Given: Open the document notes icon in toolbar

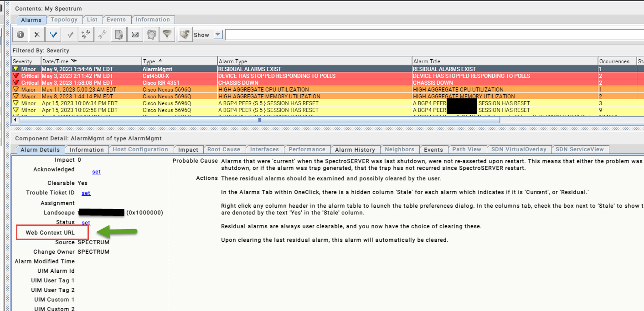Looking at the screenshot, I should coord(118,35).
